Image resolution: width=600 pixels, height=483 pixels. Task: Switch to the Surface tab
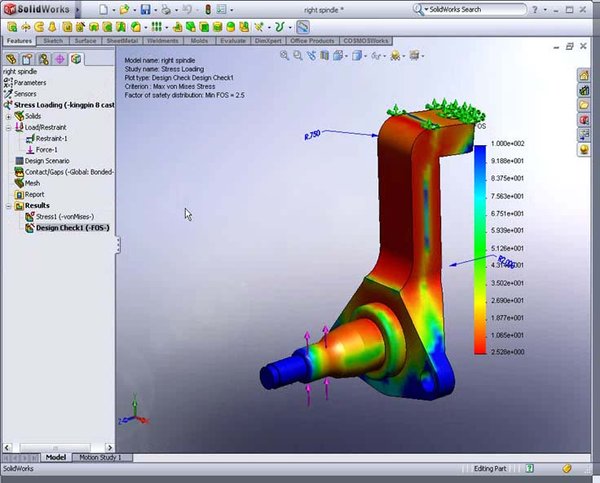point(85,41)
